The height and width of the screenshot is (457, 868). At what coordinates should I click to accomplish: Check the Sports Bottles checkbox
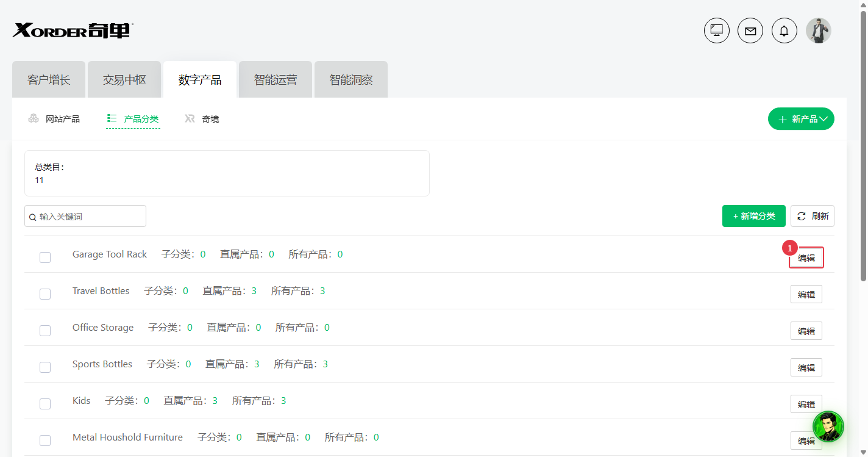(x=45, y=367)
